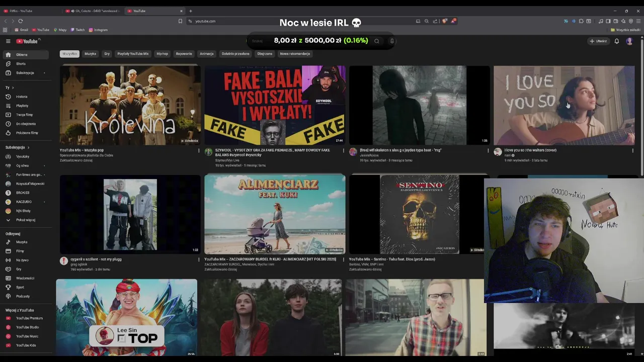This screenshot has width=644, height=362.
Task: Open Wiadomości in the sidebar
Action: [25, 278]
